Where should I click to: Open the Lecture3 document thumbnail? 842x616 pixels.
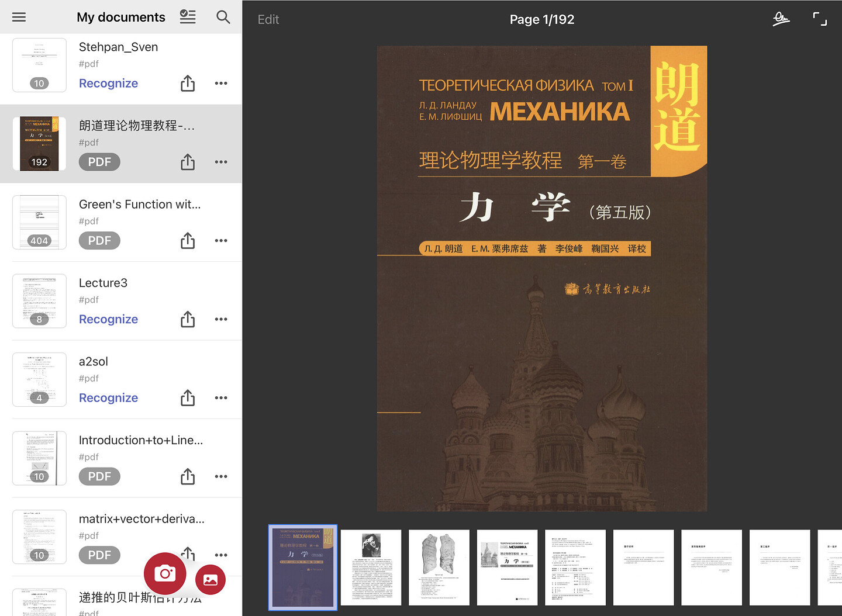point(39,301)
